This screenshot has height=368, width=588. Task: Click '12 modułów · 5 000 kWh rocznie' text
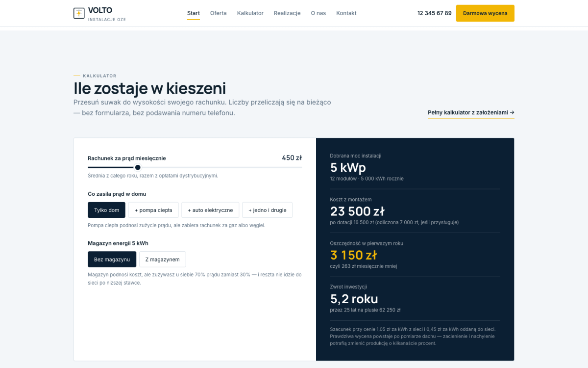(x=367, y=179)
